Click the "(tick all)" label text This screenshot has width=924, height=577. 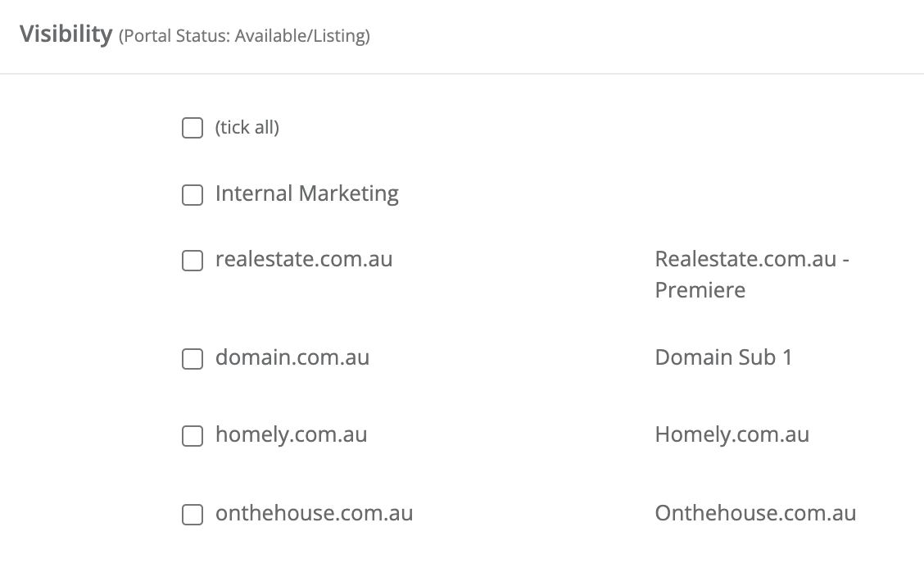point(247,127)
